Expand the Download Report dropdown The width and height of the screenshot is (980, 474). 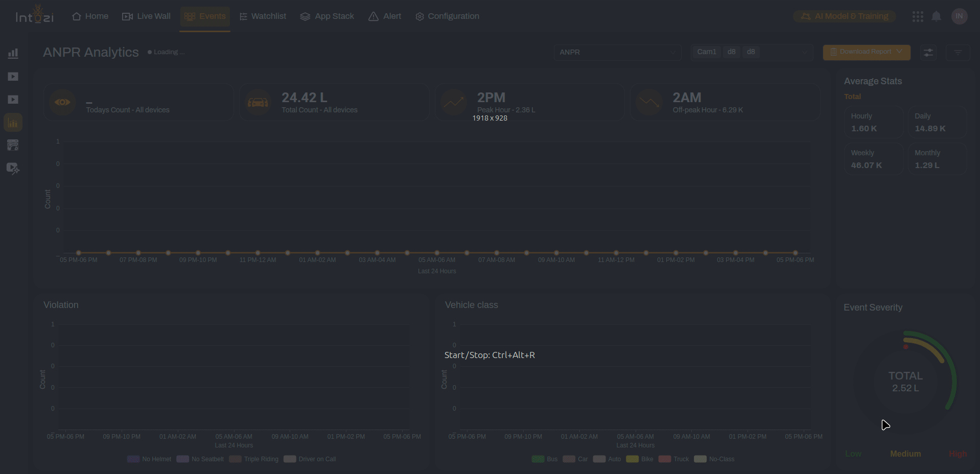coord(866,52)
